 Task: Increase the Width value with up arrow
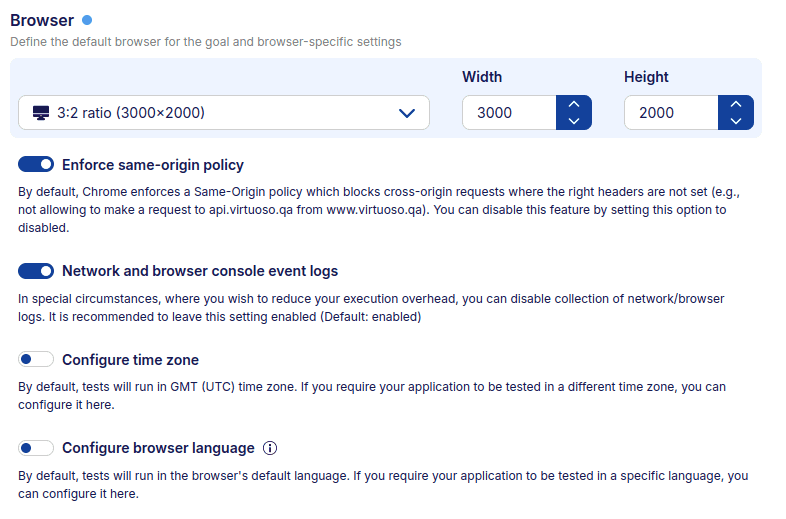(574, 104)
